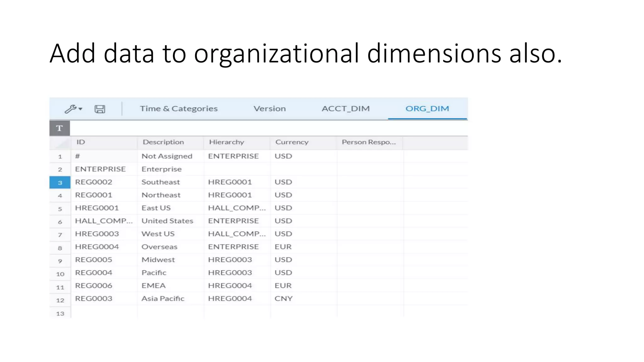Click the 'EMEA' description cell
The image size is (644, 362).
tap(170, 286)
